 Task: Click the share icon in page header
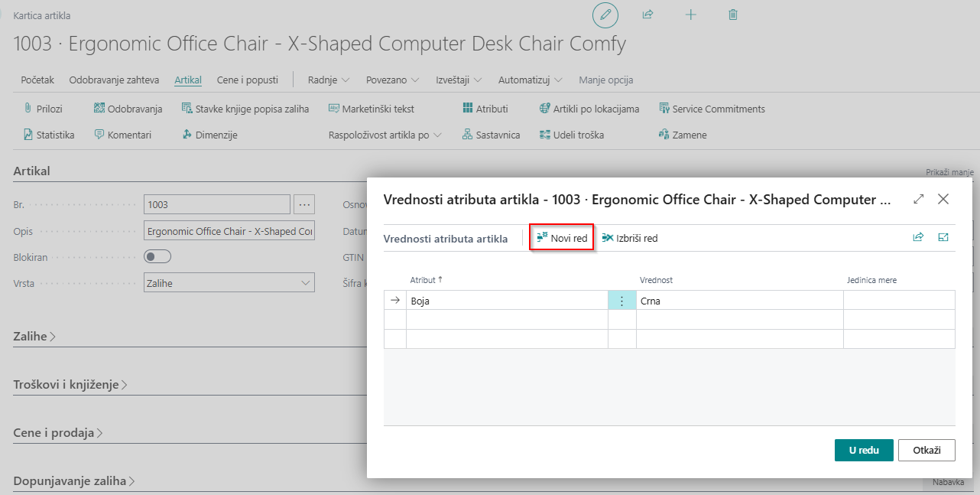647,15
